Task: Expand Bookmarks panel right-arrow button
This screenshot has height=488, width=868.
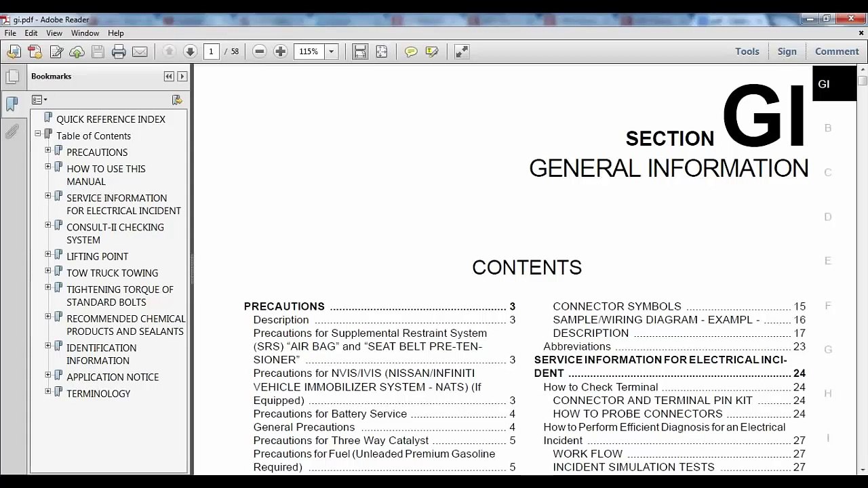Action: click(x=182, y=77)
